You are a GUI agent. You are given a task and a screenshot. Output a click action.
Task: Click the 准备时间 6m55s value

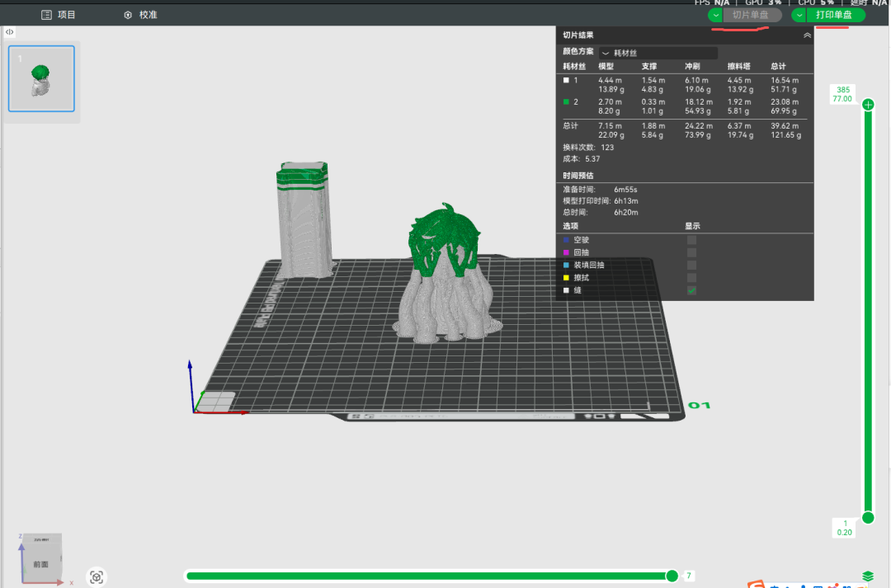click(625, 190)
